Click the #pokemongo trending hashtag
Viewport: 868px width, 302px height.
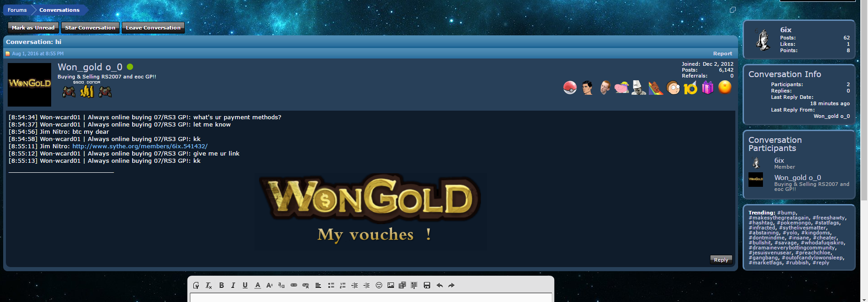794,223
